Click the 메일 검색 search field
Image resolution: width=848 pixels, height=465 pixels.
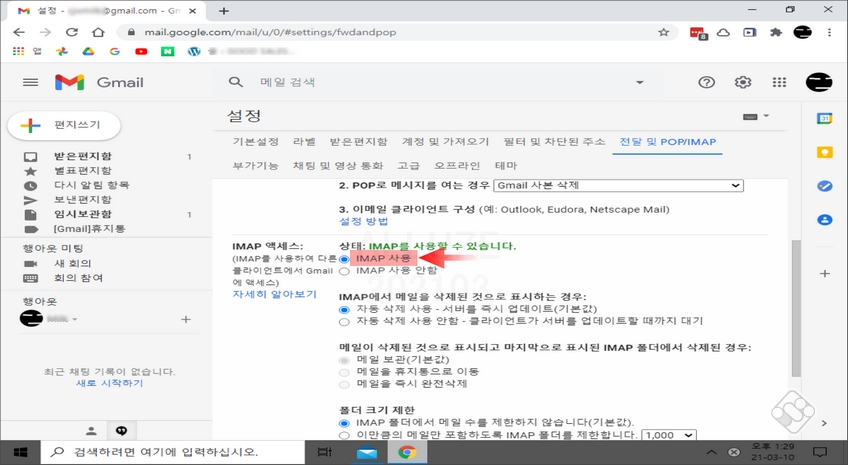tap(438, 82)
